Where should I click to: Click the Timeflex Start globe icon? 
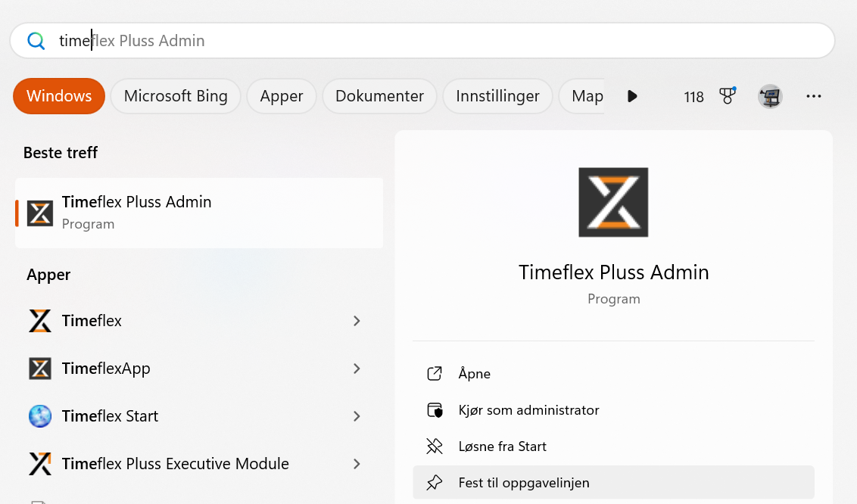pyautogui.click(x=40, y=416)
